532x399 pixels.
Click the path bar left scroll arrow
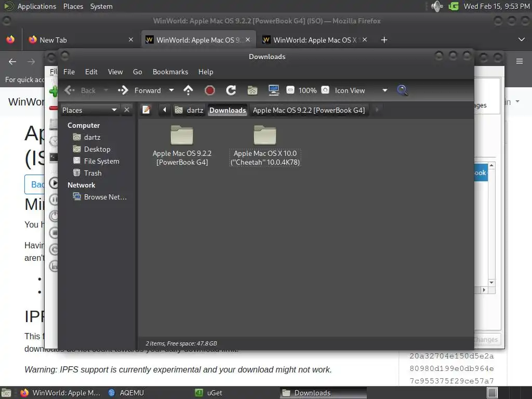[x=165, y=110]
